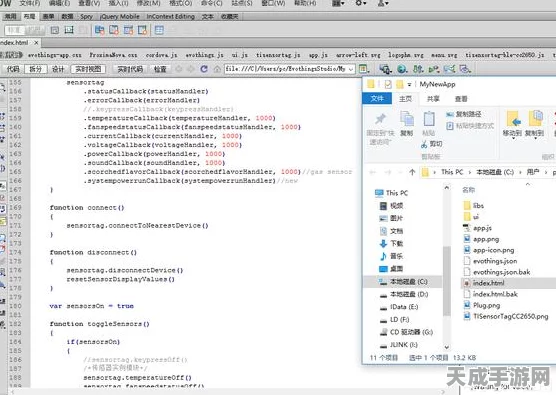
Task: Click down arrow of Explorer tree scrollbar
Action: tap(446, 347)
